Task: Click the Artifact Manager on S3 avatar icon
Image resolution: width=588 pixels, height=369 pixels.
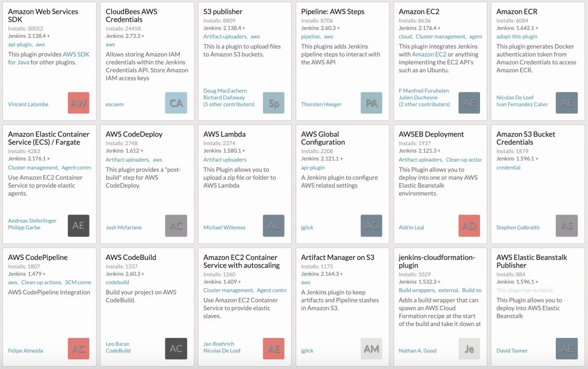Action: click(371, 348)
